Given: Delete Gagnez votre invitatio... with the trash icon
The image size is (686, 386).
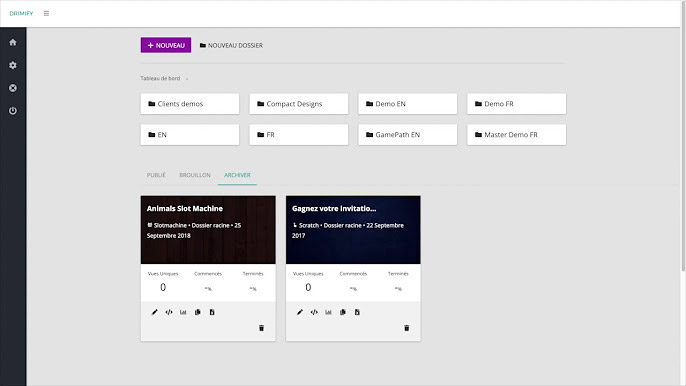Looking at the screenshot, I should [x=407, y=328].
